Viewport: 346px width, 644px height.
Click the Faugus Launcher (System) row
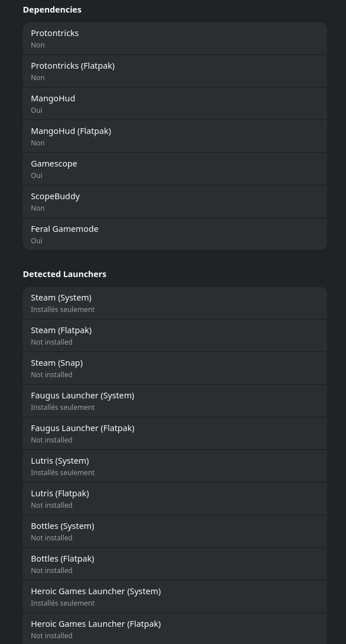point(175,401)
